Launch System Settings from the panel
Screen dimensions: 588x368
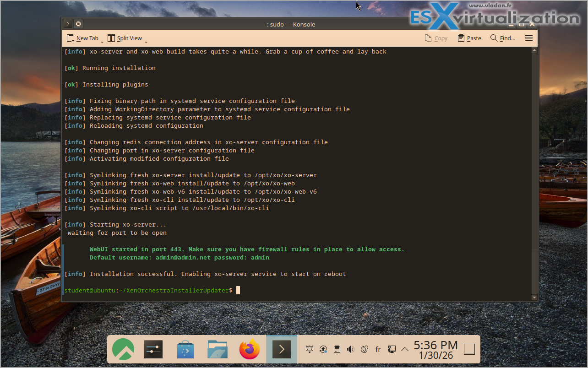coord(153,350)
